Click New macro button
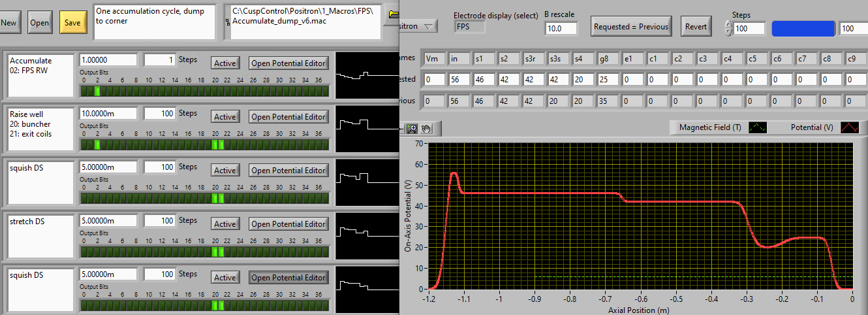 point(9,22)
